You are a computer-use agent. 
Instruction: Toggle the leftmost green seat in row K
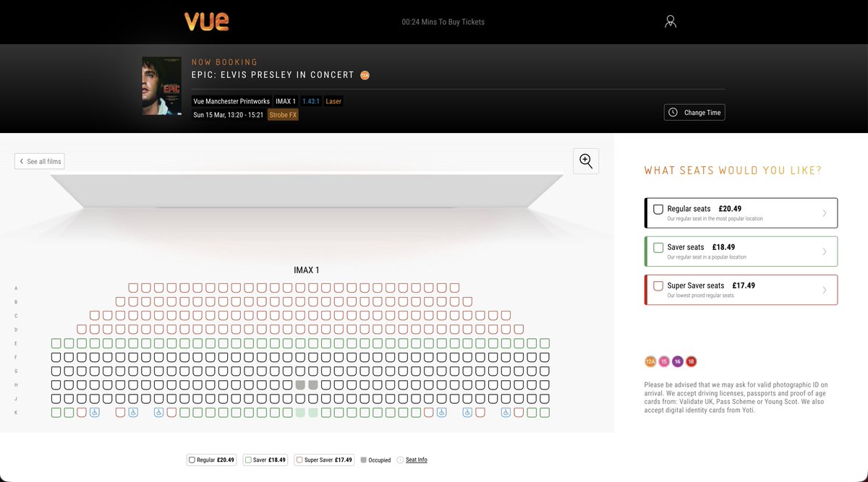56,413
